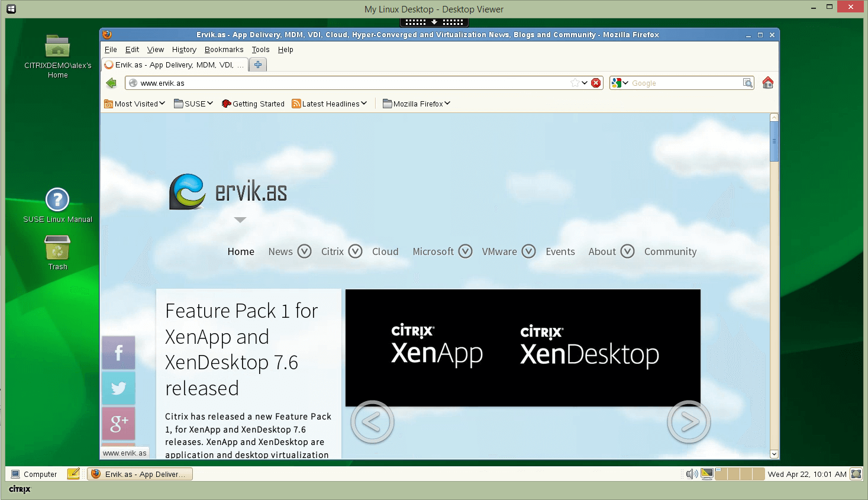Go back with the green arrow button

tap(111, 83)
